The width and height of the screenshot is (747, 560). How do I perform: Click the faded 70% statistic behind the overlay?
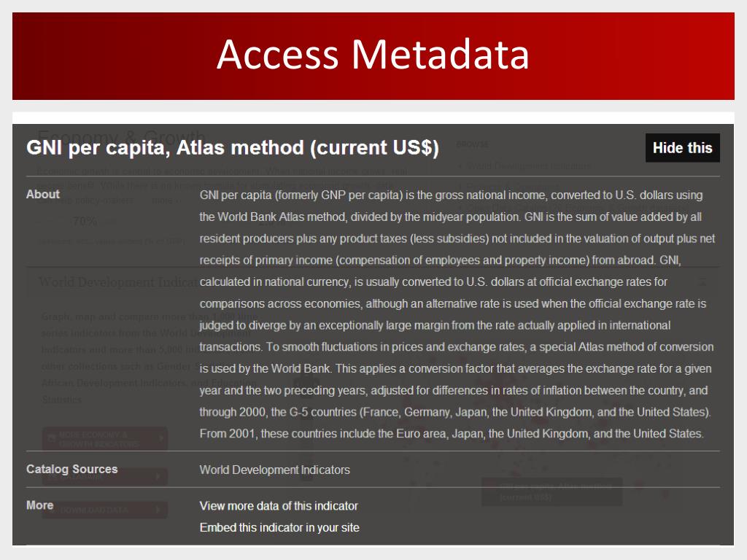tap(85, 222)
